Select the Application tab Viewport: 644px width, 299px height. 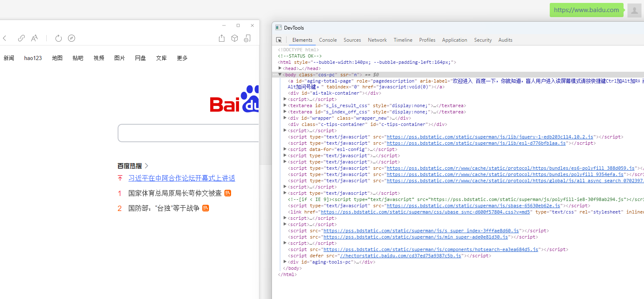(x=454, y=40)
